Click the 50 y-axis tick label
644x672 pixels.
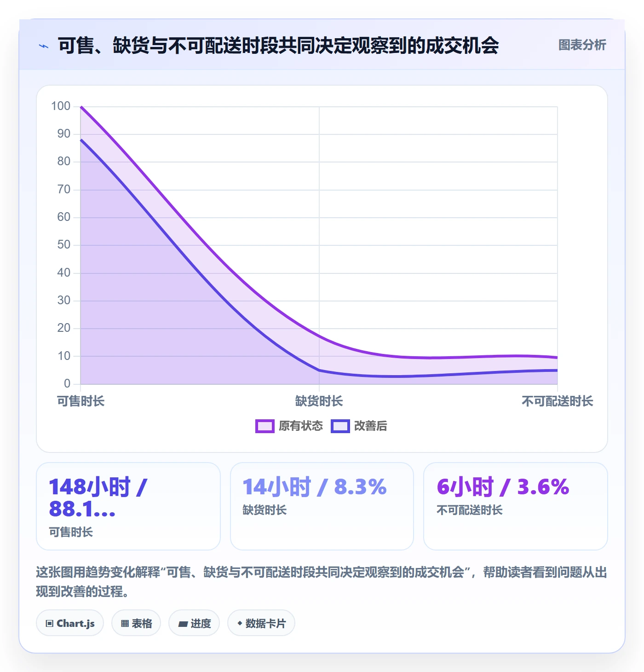point(64,245)
